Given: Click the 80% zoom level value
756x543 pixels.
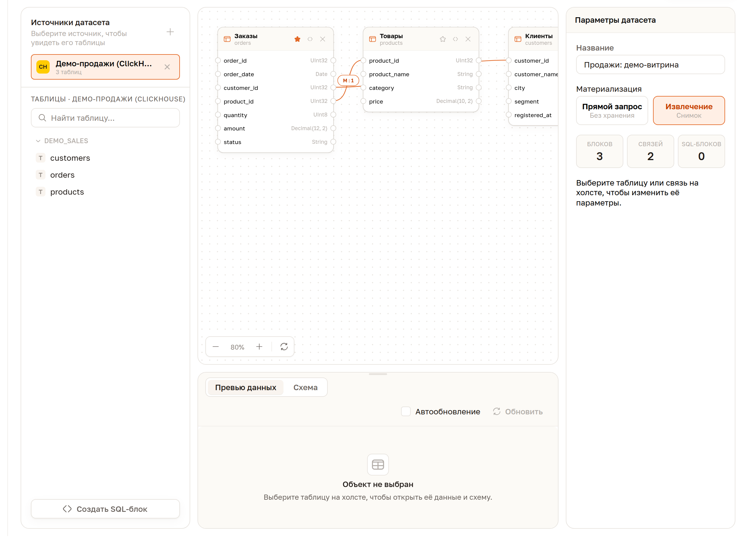Looking at the screenshot, I should tap(237, 347).
